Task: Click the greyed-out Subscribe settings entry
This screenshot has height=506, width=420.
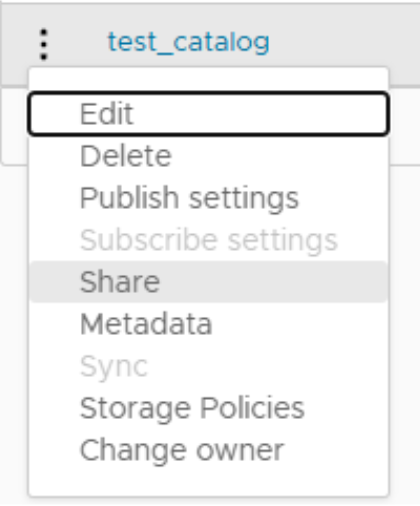Action: point(209,240)
